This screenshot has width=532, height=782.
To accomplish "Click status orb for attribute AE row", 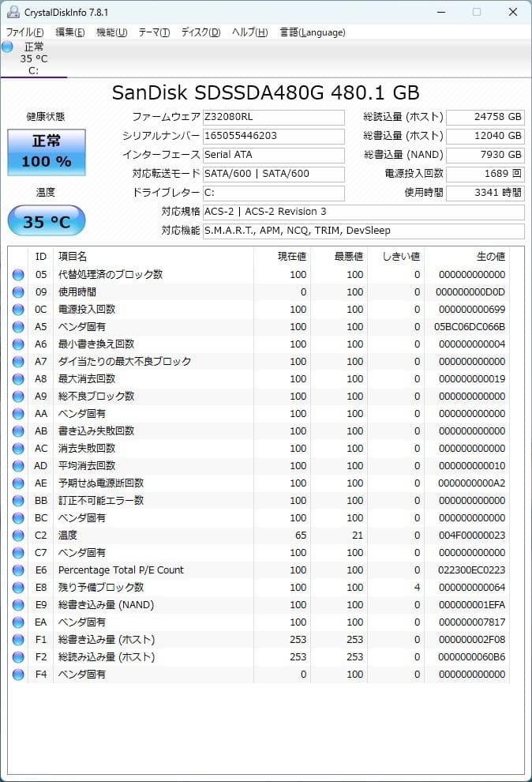I will (x=18, y=483).
